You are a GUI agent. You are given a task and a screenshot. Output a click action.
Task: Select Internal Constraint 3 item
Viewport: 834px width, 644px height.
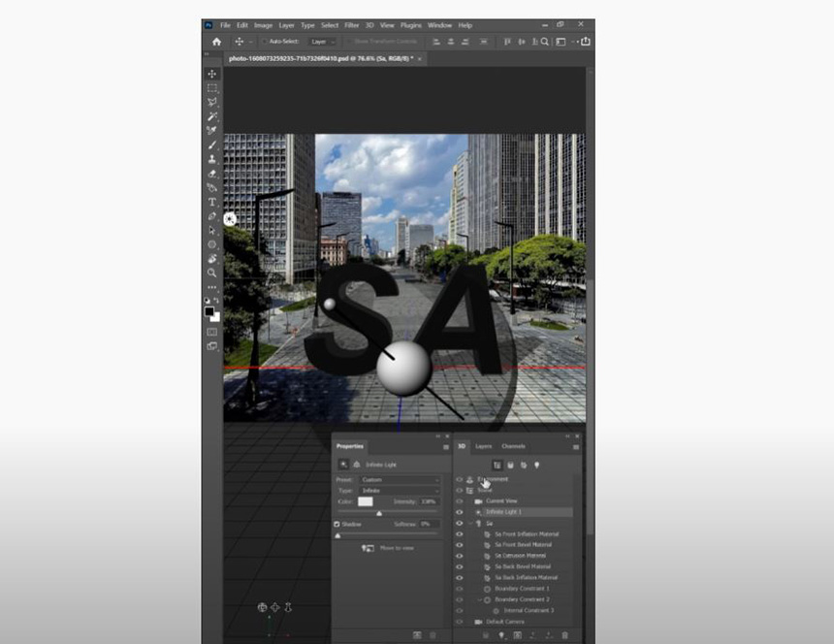pos(529,610)
